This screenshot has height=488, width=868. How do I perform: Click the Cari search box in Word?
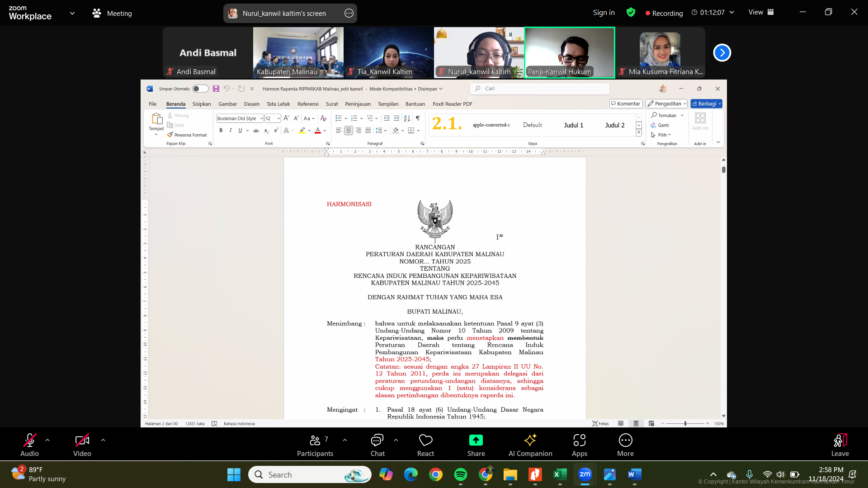click(x=540, y=89)
